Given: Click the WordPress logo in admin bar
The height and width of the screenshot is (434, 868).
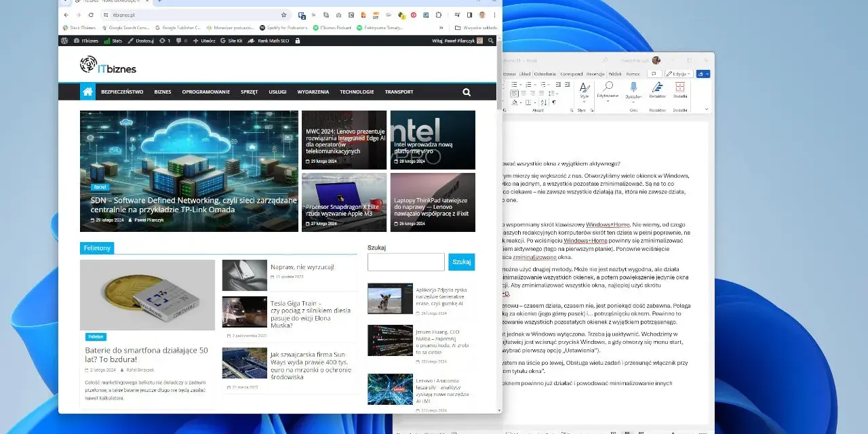Looking at the screenshot, I should click(x=64, y=41).
